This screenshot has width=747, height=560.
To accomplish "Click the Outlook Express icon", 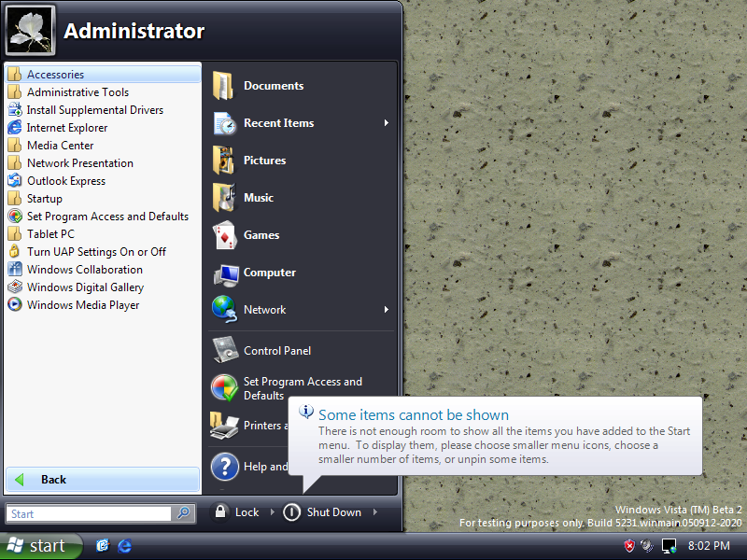I will point(15,180).
